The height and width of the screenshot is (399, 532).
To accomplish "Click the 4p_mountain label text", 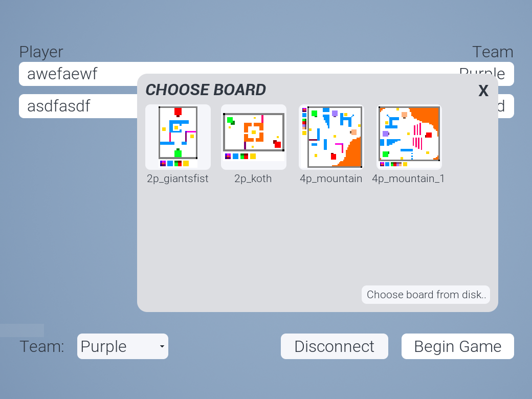I will pyautogui.click(x=331, y=179).
